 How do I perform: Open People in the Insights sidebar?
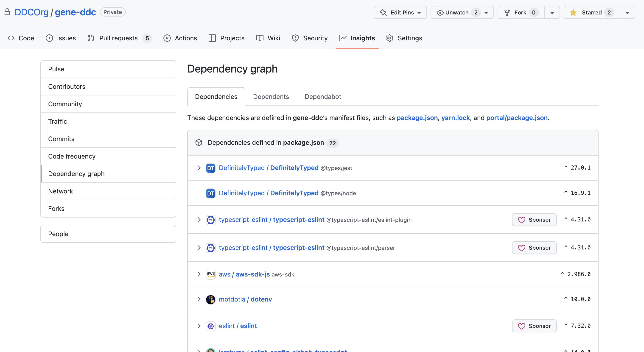tap(108, 234)
